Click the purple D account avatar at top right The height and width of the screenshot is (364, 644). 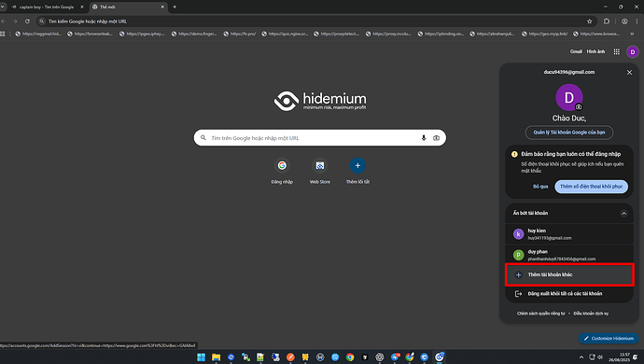(x=633, y=51)
